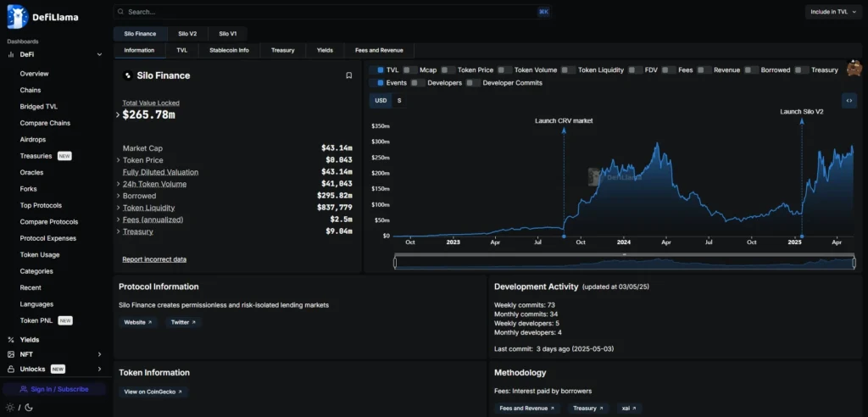This screenshot has width=868, height=417.
Task: Focus the Search input field
Action: tap(332, 12)
